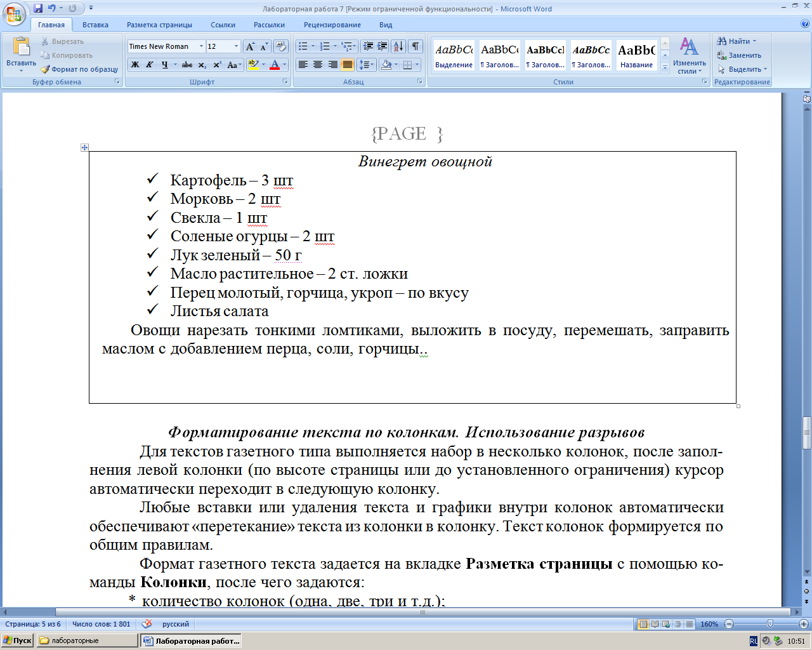Click Format Painter (Формат по образцу)
Image resolution: width=812 pixels, height=650 pixels.
79,69
